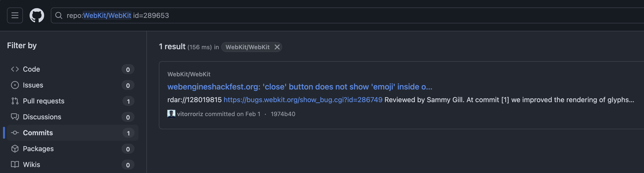Go to GitHub home via Octocat logo
Image resolution: width=644 pixels, height=173 pixels.
point(37,15)
